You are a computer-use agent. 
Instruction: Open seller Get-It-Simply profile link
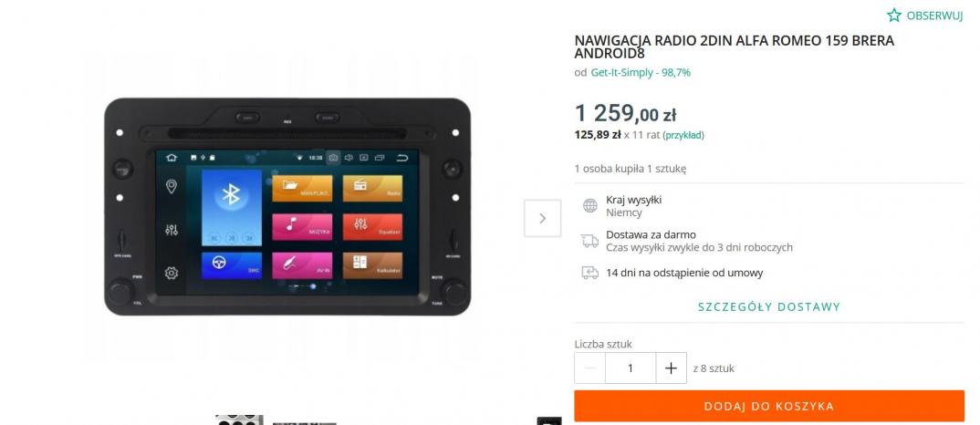tap(641, 72)
